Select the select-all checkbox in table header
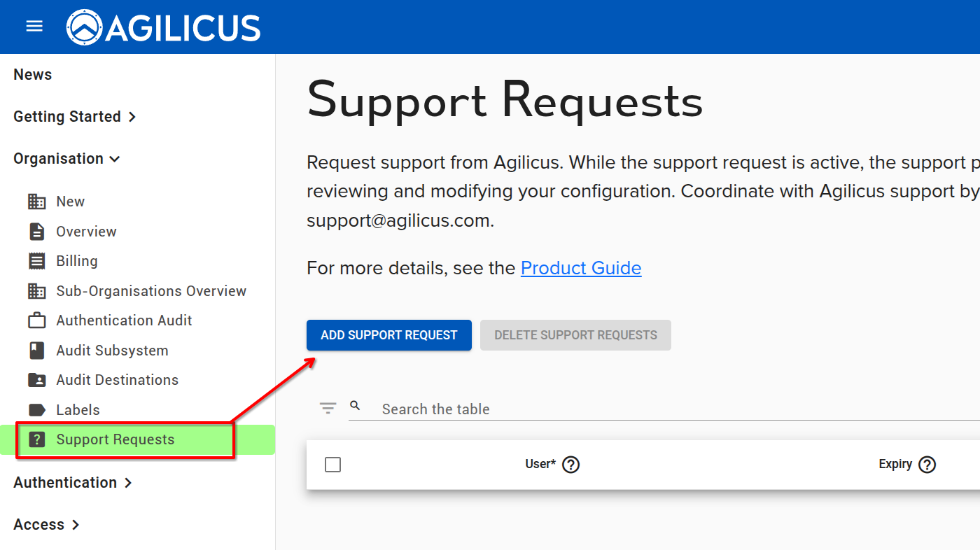The image size is (980, 550). point(333,464)
